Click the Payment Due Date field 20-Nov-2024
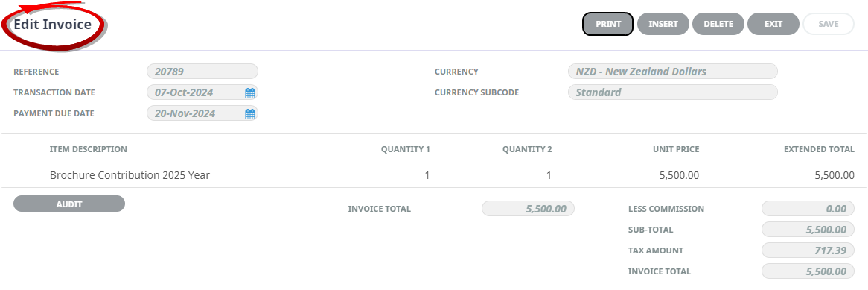868x290 pixels. coord(195,113)
